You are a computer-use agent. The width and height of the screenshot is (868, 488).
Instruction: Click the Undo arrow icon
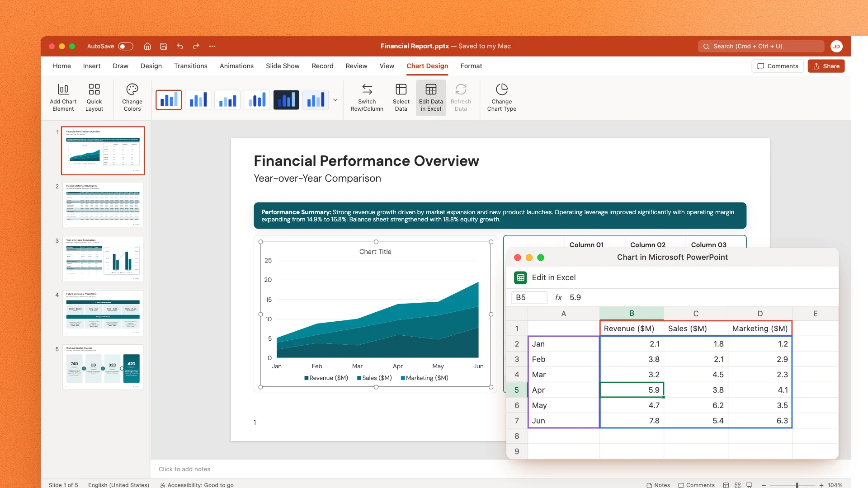[180, 46]
